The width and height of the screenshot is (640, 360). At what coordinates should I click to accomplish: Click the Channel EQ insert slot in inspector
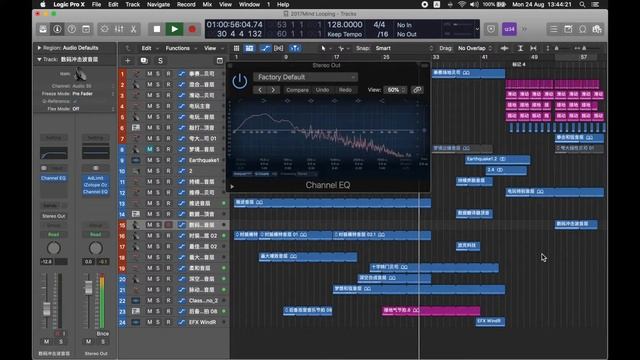tap(53, 178)
